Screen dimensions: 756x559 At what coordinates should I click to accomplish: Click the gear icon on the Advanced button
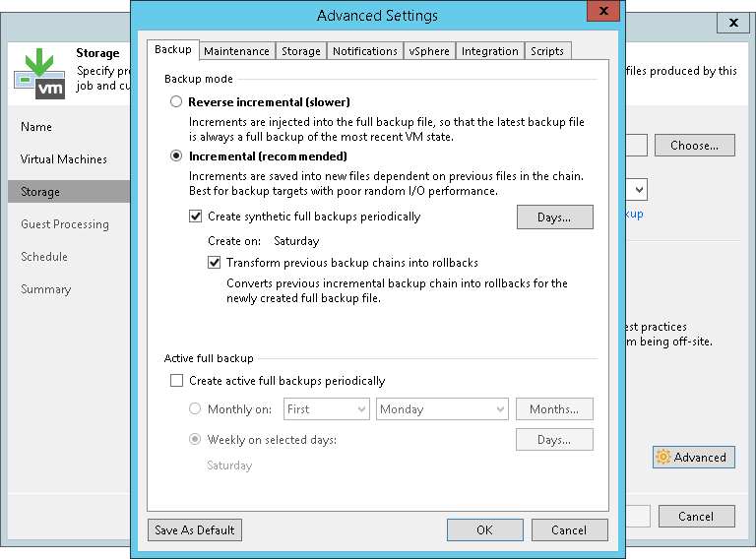[663, 457]
